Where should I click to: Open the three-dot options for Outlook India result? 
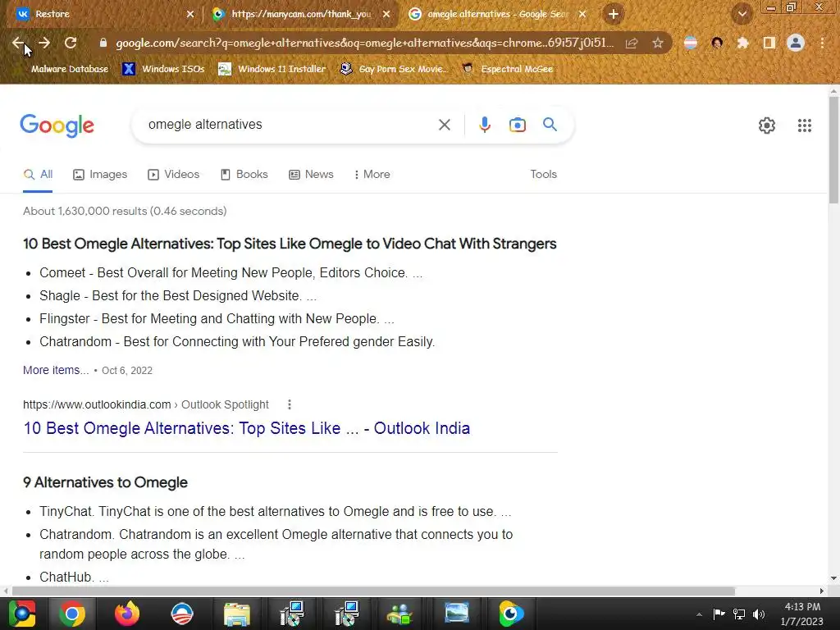point(290,404)
